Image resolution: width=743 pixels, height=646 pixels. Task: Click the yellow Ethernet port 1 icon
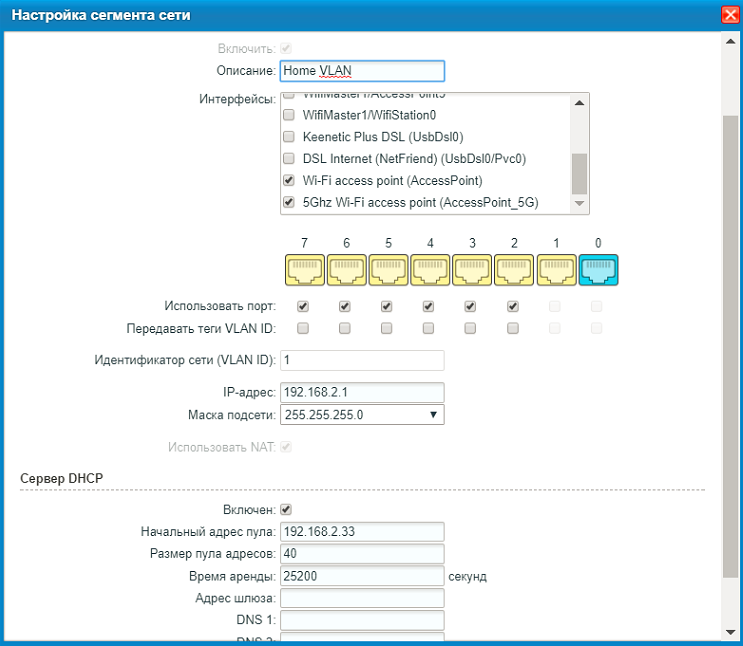555,269
